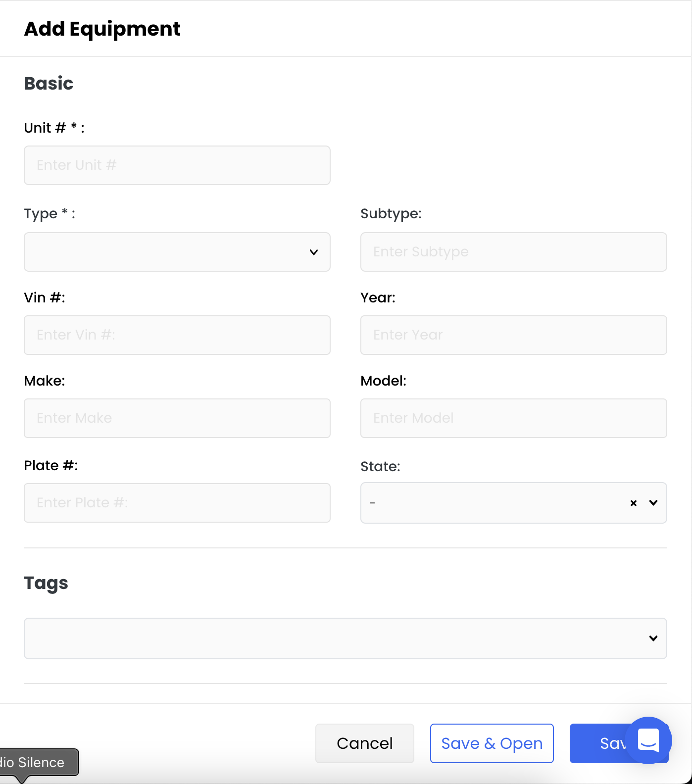Viewport: 692px width, 784px height.
Task: Click the Basic section heading
Action: [49, 84]
